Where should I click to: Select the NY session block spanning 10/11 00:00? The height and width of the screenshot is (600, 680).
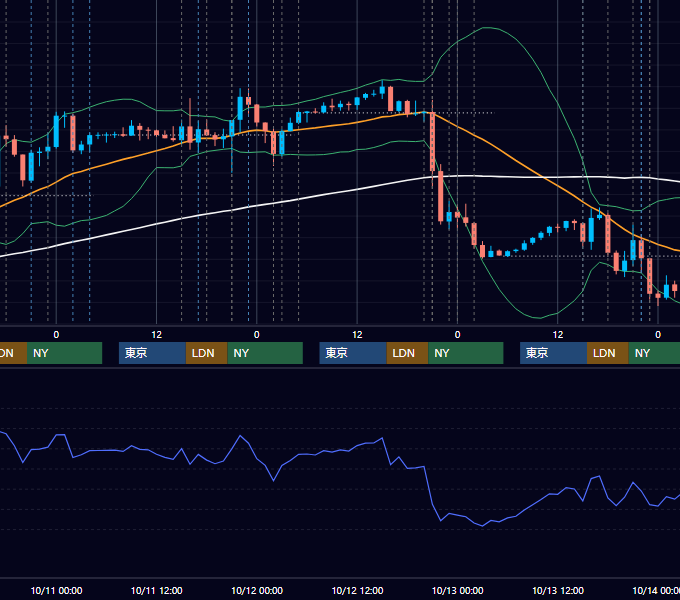pyautogui.click(x=64, y=353)
